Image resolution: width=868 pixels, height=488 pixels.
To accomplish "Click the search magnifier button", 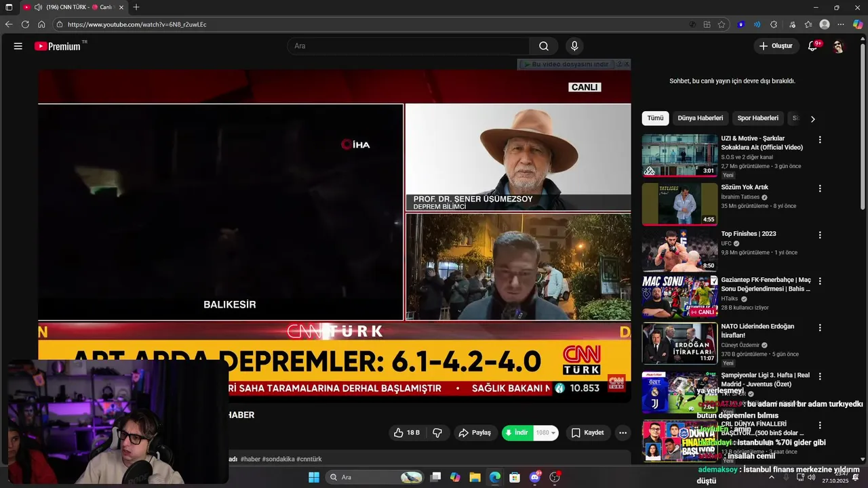I will 544,46.
